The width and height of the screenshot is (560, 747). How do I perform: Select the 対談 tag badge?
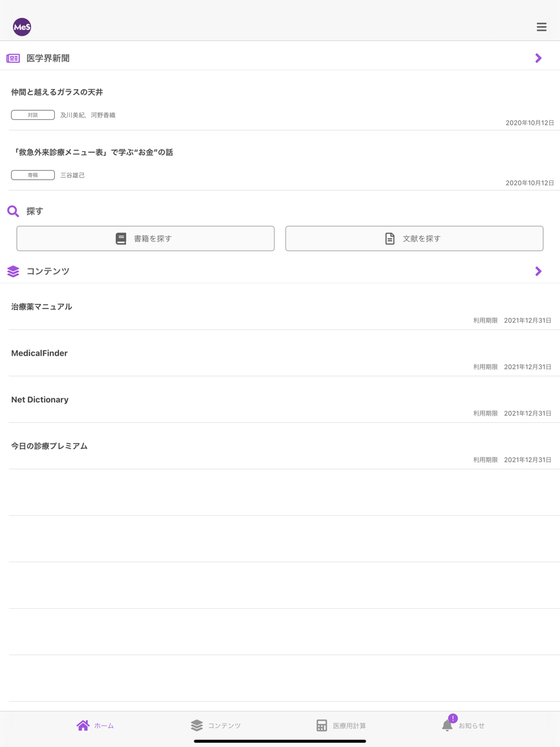33,115
